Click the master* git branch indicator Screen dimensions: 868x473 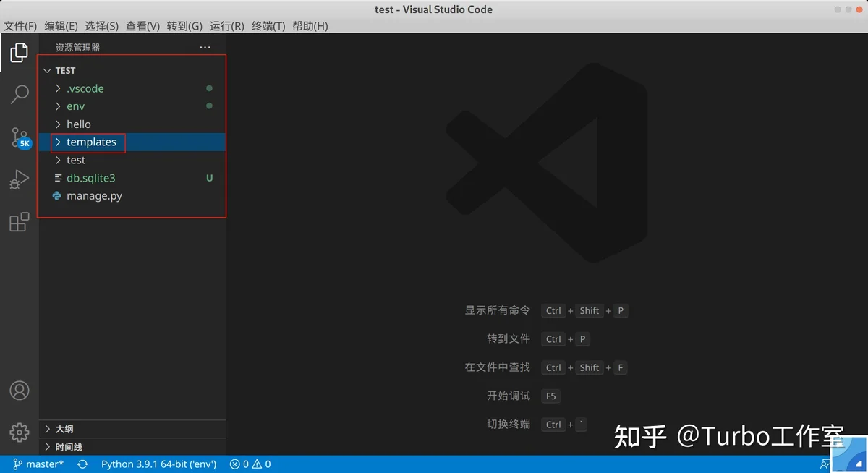click(x=38, y=464)
